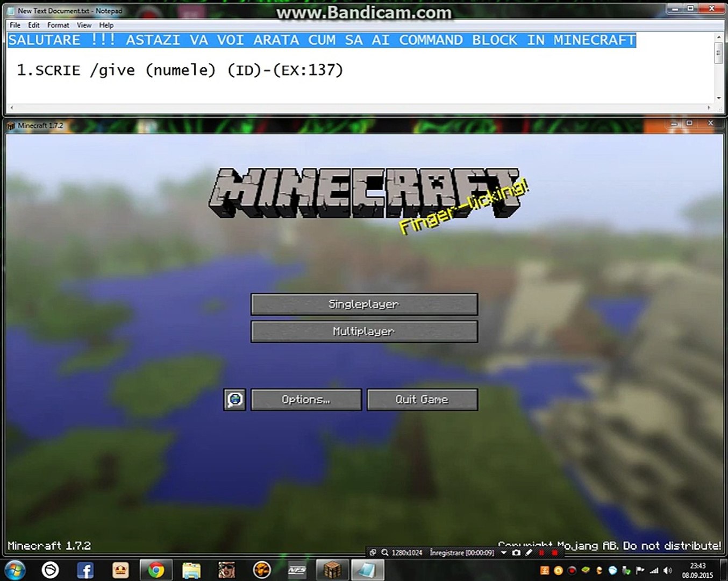Viewport: 728px width, 581px height.
Task: Click the Quit Game button
Action: click(x=422, y=399)
